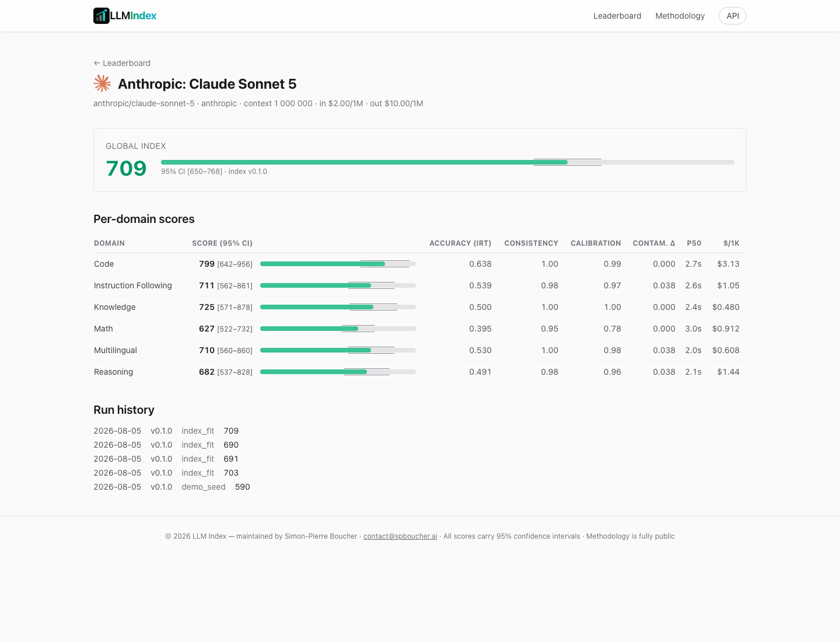
Task: Click Multilingual accuracy value 0.530
Action: pos(480,350)
